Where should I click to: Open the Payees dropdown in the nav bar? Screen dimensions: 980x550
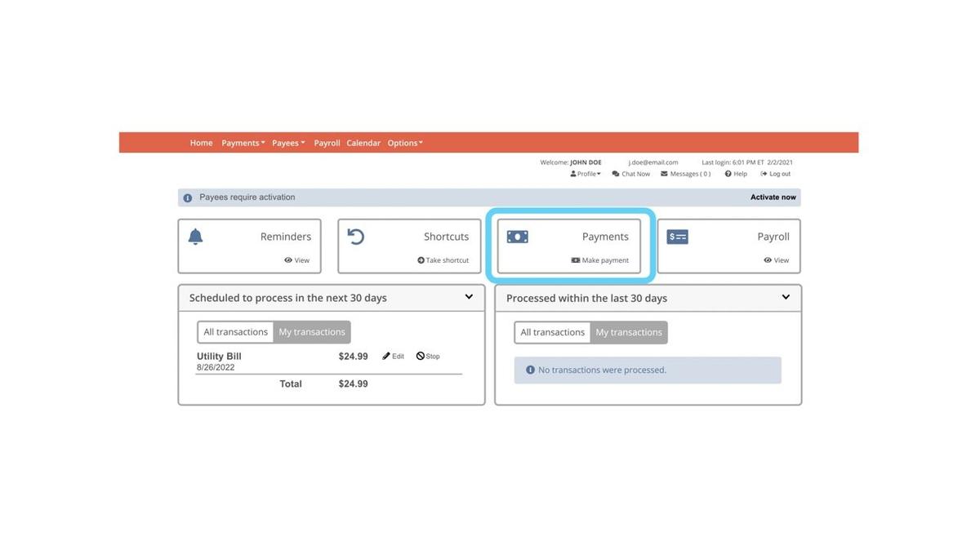pyautogui.click(x=288, y=143)
